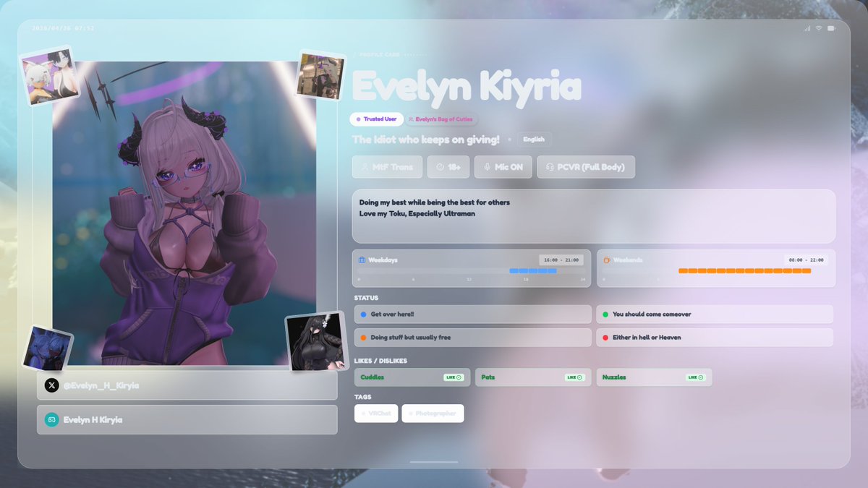Click the 08:00 - 22:00 time label
The height and width of the screenshot is (488, 868).
807,260
